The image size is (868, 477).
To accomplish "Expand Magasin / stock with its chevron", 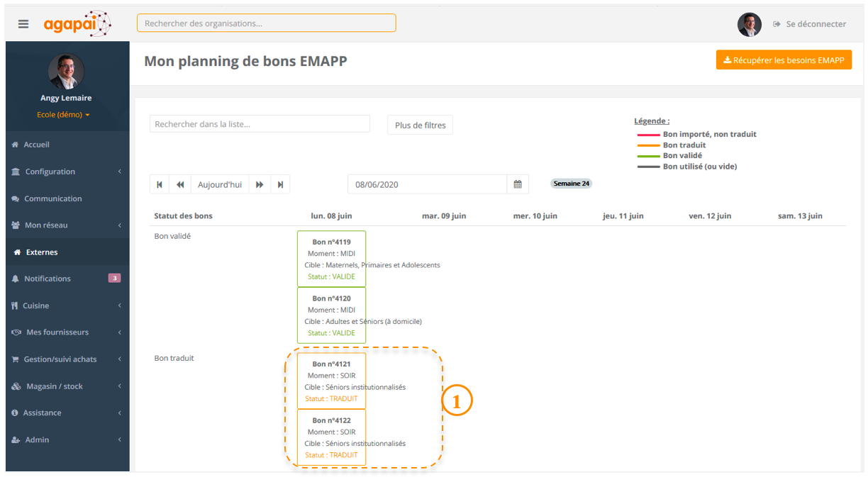I will point(120,386).
